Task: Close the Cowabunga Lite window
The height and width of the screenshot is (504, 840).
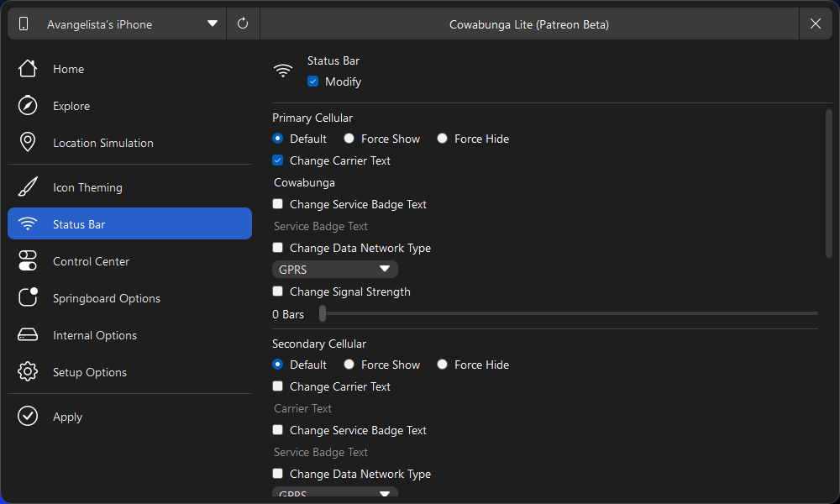Action: (x=816, y=24)
